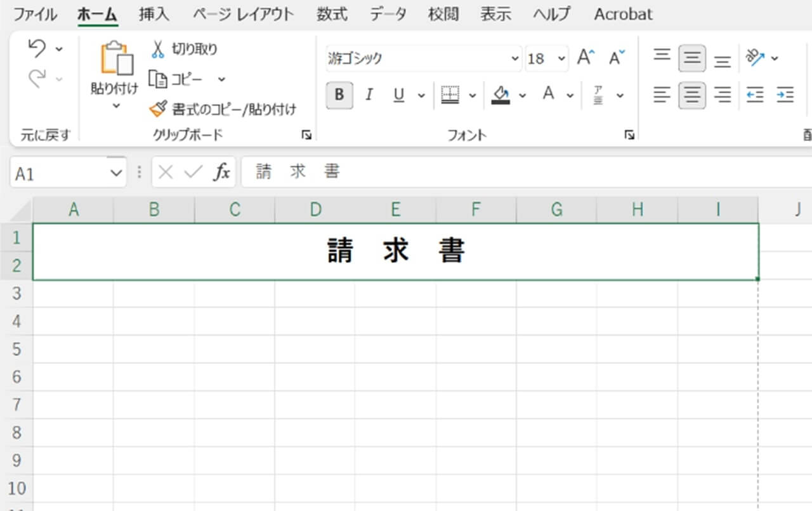The width and height of the screenshot is (812, 511).
Task: Click the formula bar cancel X icon
Action: [166, 172]
